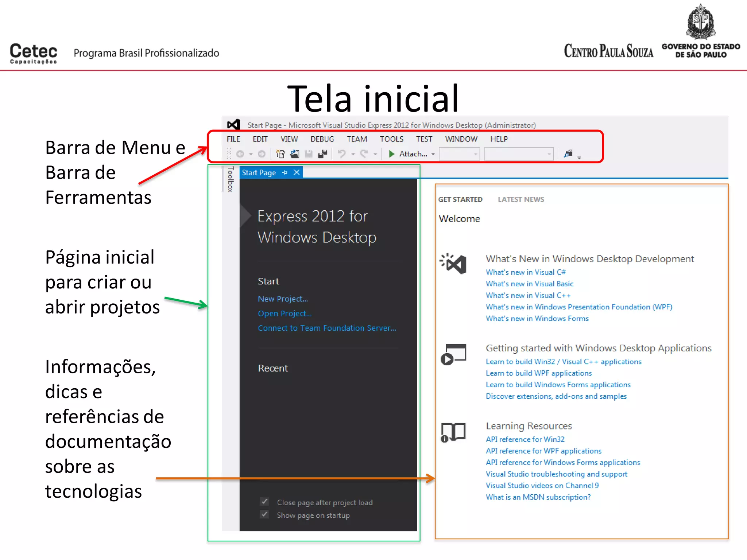Open the Solution Configurations combo box
Screen dimensions: 747x560
[459, 154]
